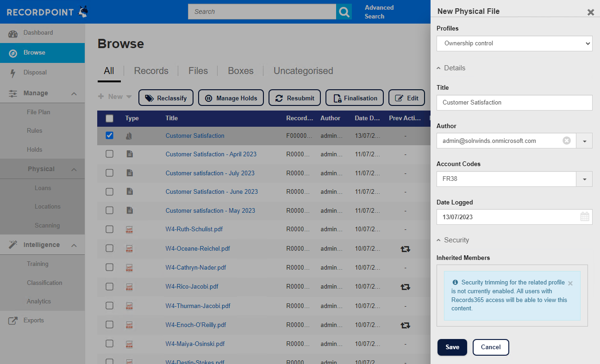Open the calendar picker for Date Logged
The height and width of the screenshot is (364, 600).
tap(585, 216)
